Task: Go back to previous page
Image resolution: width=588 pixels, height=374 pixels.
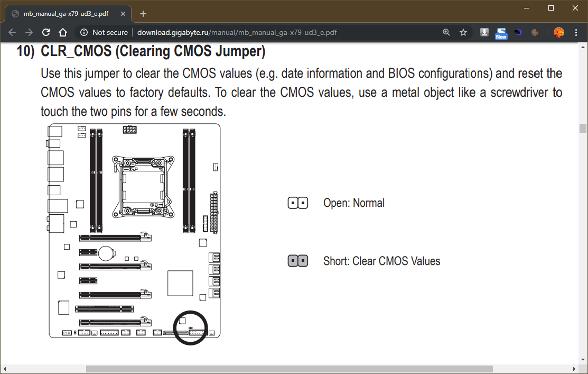Action: pos(12,32)
